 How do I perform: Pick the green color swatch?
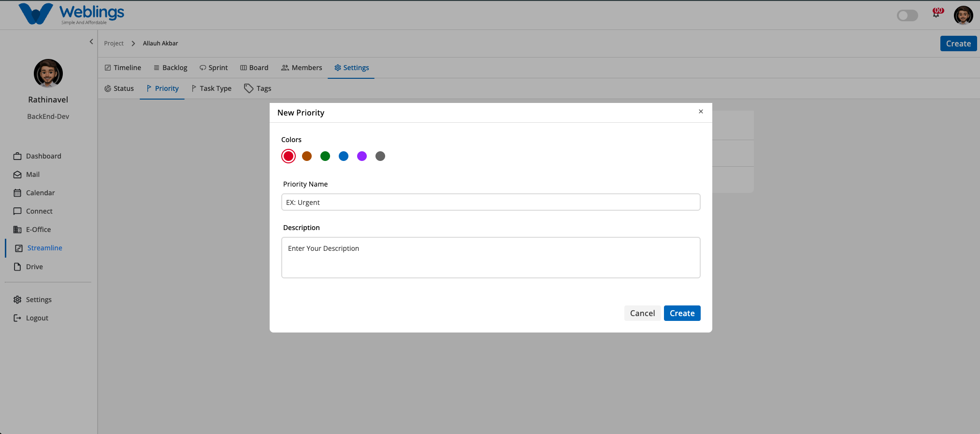point(325,156)
